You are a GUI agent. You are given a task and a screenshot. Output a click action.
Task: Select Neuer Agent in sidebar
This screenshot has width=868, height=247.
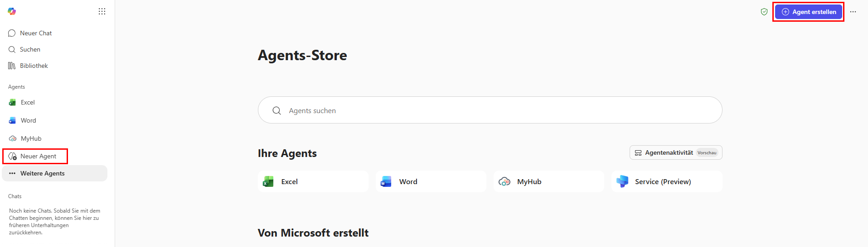coord(35,156)
